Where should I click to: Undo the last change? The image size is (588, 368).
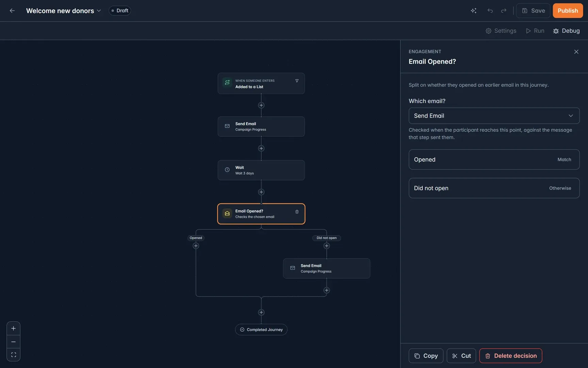[490, 11]
